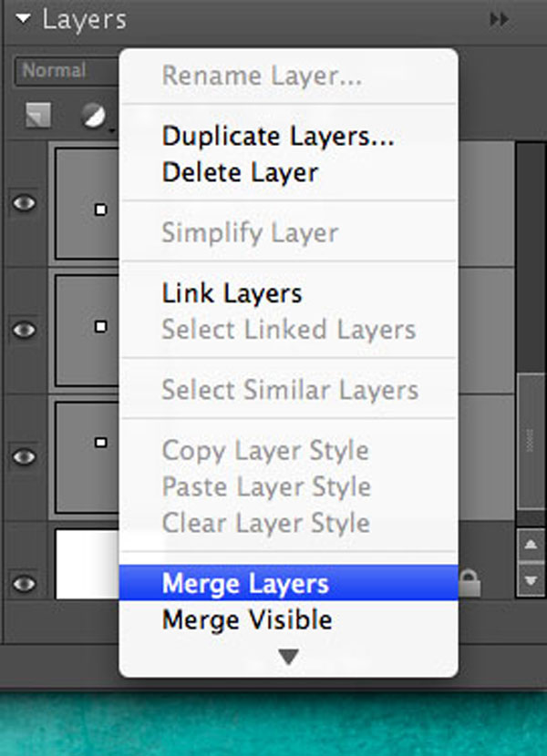Click Delete Layer in the context menu
The image size is (547, 756).
click(240, 171)
